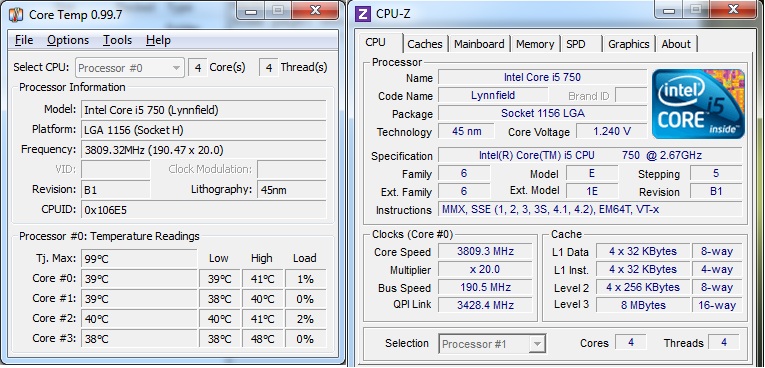Click the Core(s) count field in Core Temp
This screenshot has width=765, height=368.
[x=198, y=68]
